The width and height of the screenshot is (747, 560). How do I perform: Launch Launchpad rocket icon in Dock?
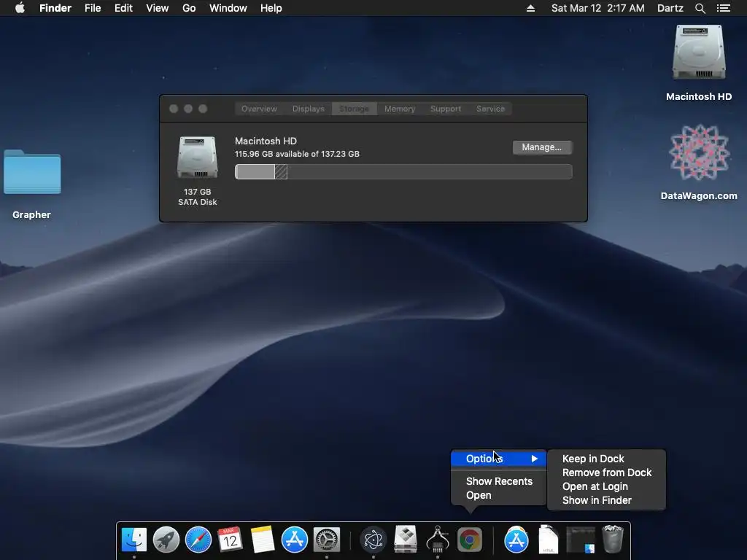click(x=166, y=540)
